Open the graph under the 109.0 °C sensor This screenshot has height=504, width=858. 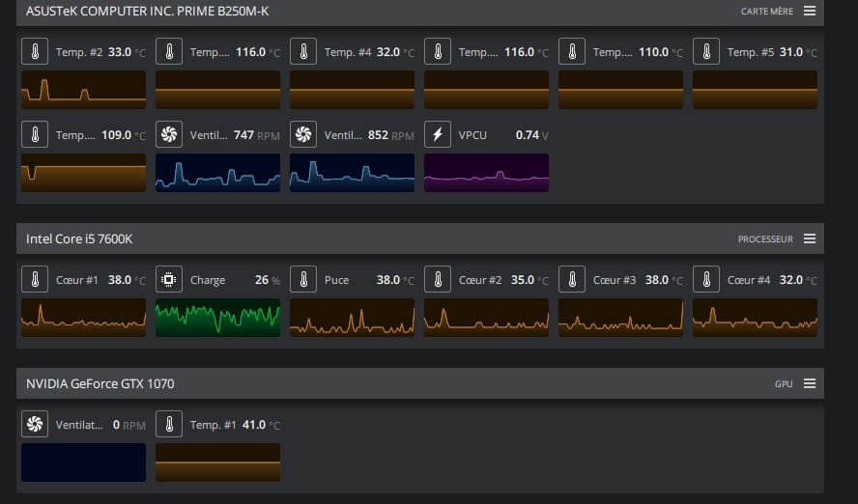click(x=84, y=173)
